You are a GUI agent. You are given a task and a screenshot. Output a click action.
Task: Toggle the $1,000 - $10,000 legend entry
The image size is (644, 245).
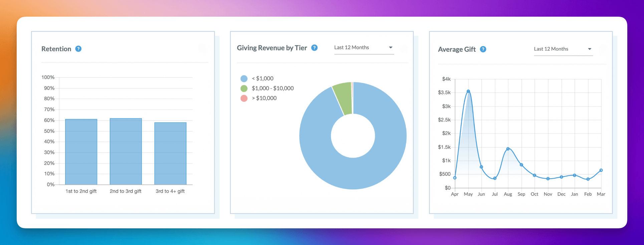272,88
